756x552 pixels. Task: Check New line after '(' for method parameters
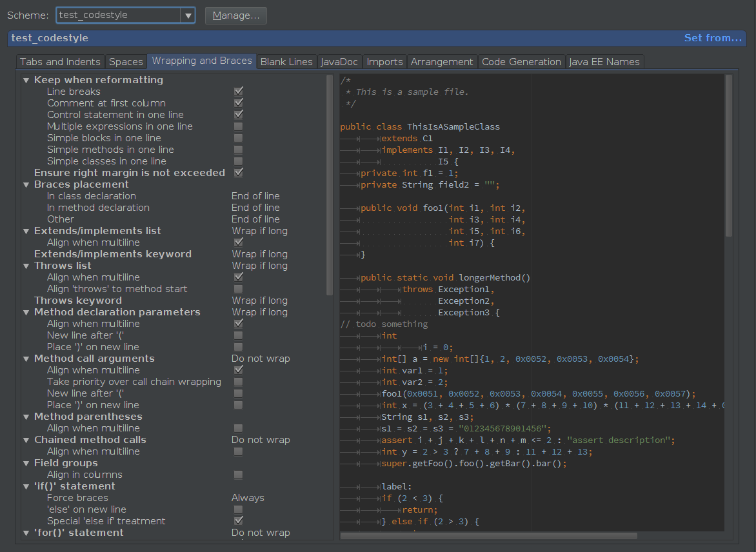238,335
